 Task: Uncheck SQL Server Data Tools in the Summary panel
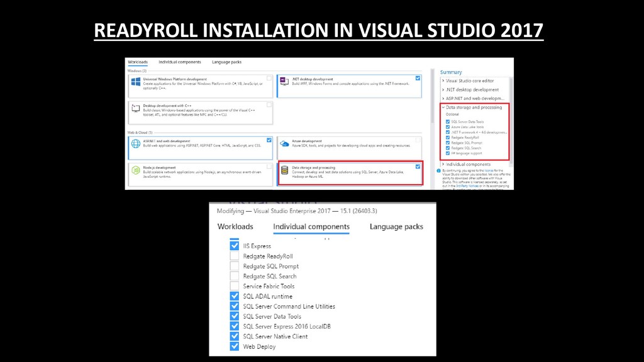click(x=448, y=122)
